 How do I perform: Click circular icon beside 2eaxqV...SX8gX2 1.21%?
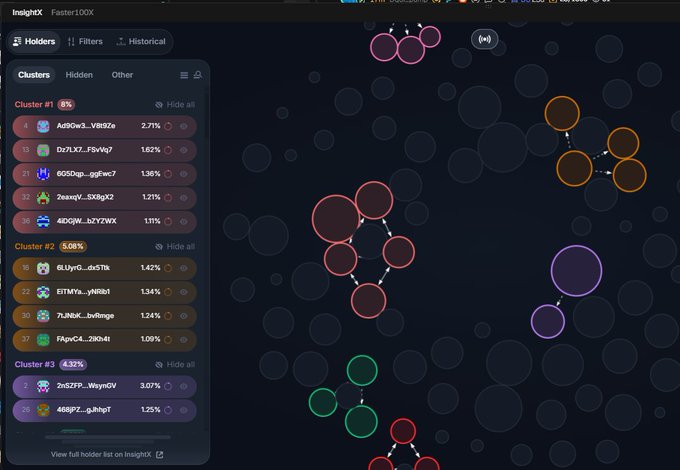[x=168, y=197]
